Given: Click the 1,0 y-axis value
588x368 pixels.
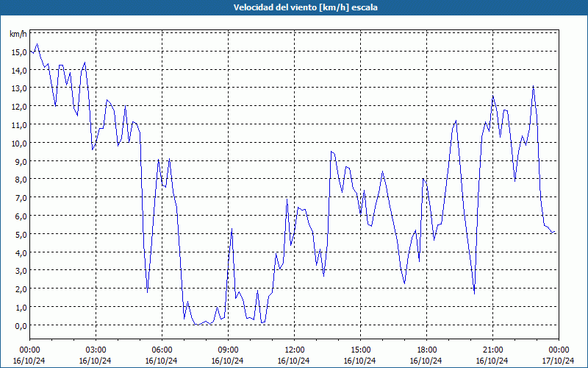Looking at the screenshot, I should point(21,308).
